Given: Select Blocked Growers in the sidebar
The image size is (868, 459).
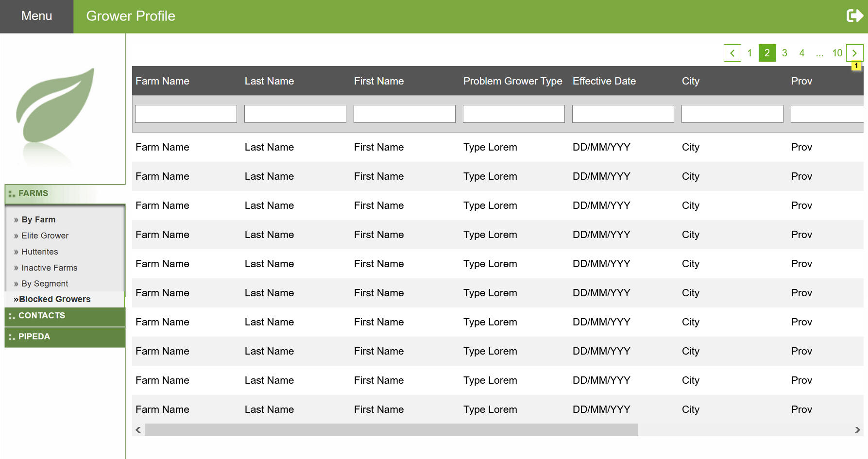Looking at the screenshot, I should (54, 299).
